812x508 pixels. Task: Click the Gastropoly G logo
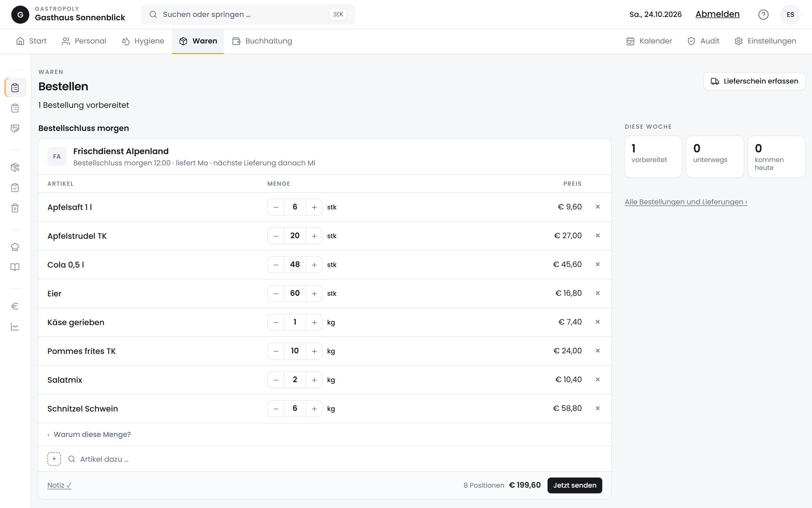[20, 14]
